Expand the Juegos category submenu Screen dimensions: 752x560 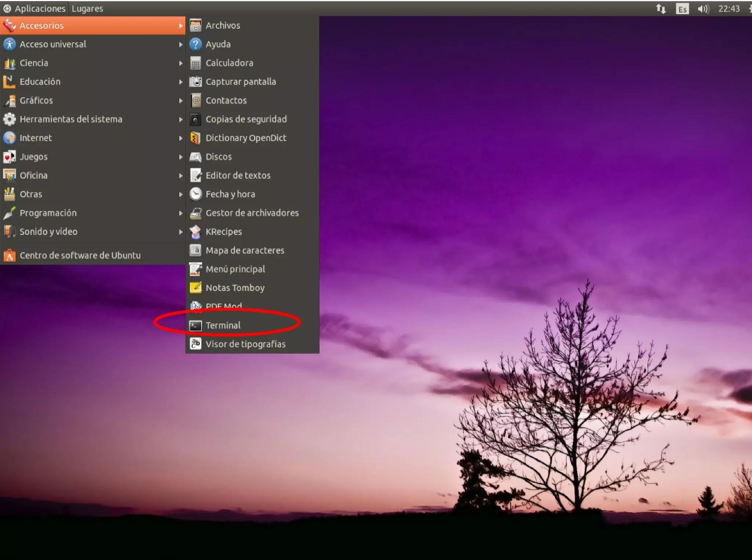(x=33, y=157)
